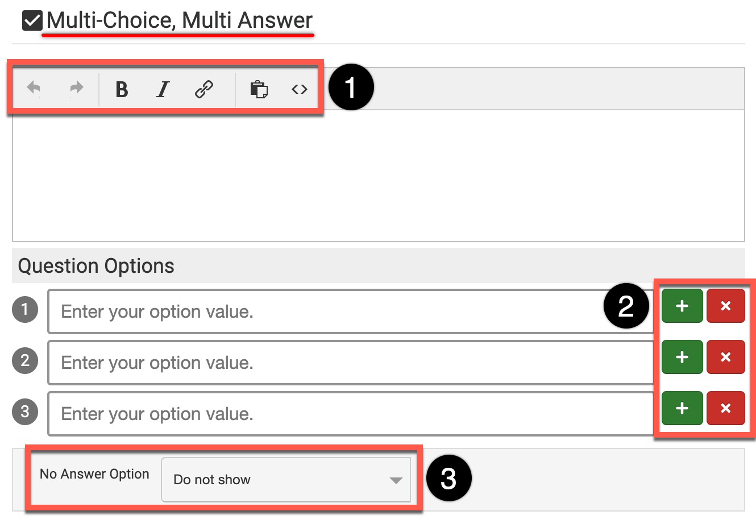
Task: Click the dropdown arrow beside Do not show
Action: [x=396, y=480]
